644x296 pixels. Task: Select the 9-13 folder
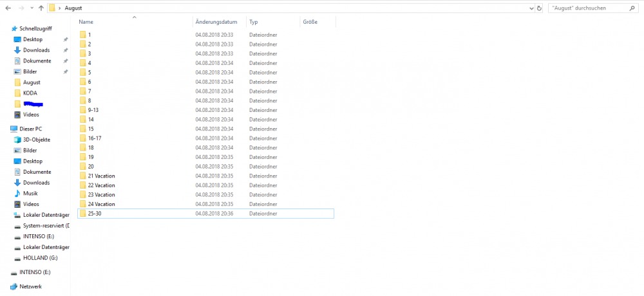(x=93, y=110)
